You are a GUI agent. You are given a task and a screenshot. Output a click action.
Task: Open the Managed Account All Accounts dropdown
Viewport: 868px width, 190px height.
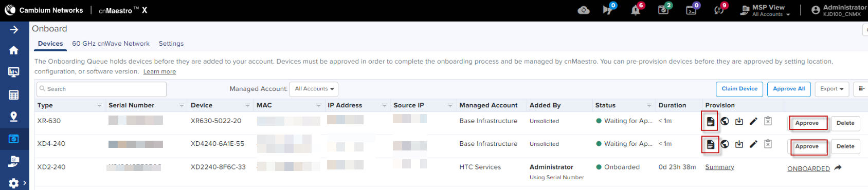(x=314, y=89)
